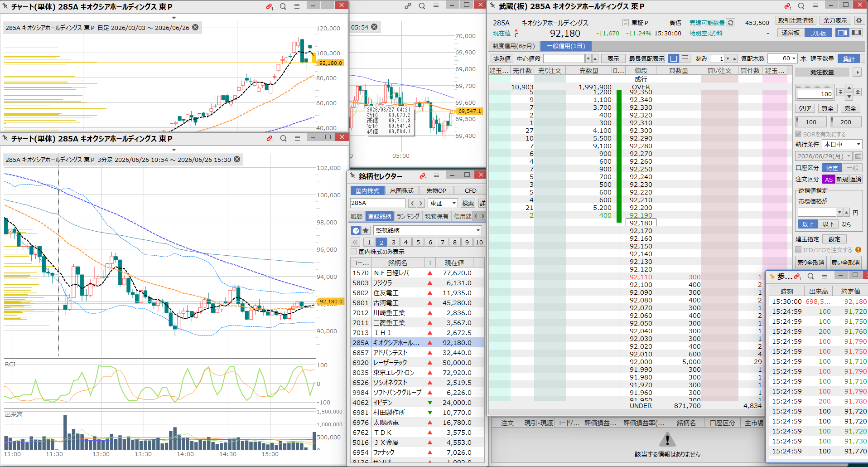Open the 武蔵(板) window hamburger menu

coord(815,6)
